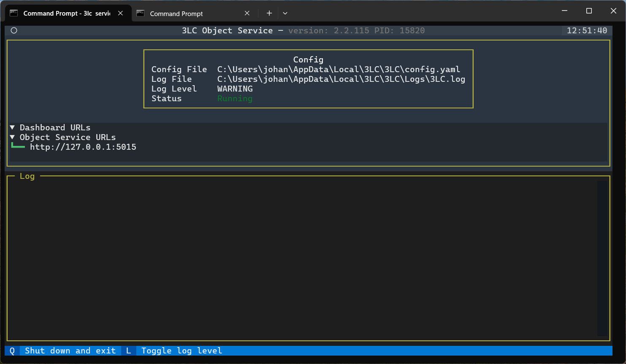Click the Command Prompt icon on the active tab
This screenshot has height=364, width=626.
14,13
